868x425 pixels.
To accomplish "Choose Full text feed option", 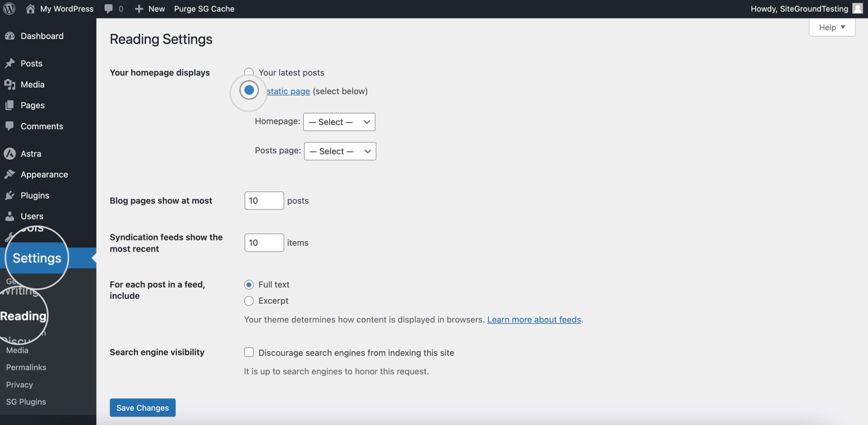I will coord(249,285).
